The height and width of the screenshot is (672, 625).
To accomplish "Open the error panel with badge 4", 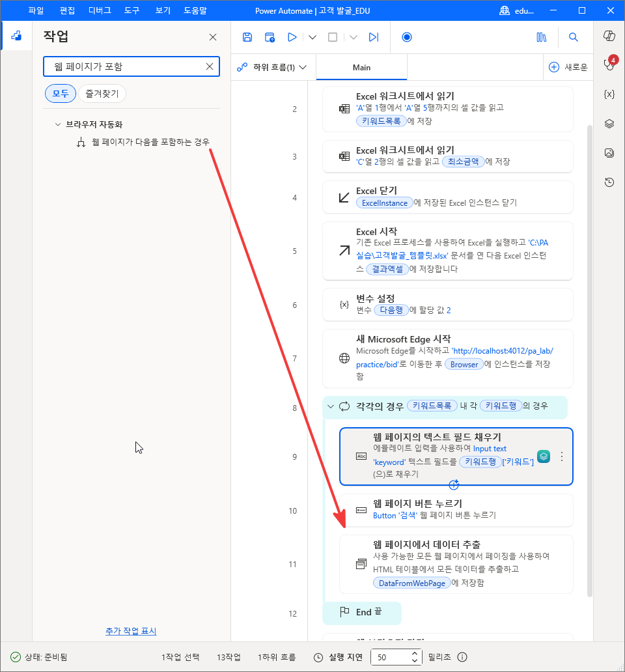I will tap(609, 63).
